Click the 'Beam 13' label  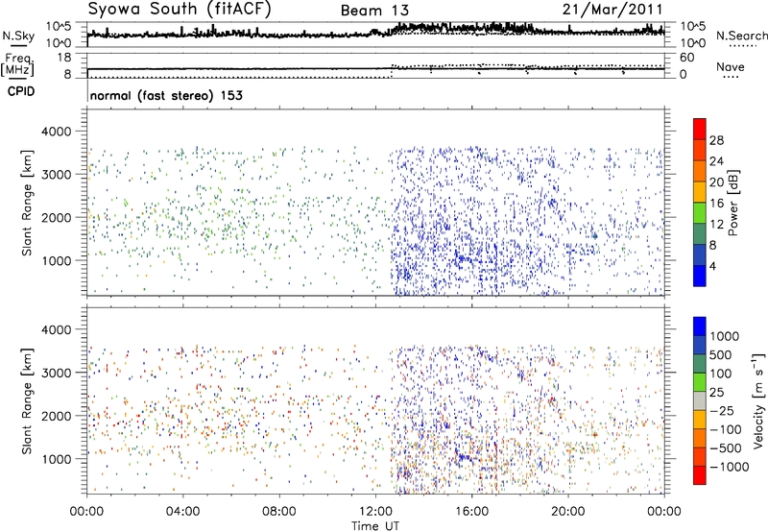click(x=374, y=11)
